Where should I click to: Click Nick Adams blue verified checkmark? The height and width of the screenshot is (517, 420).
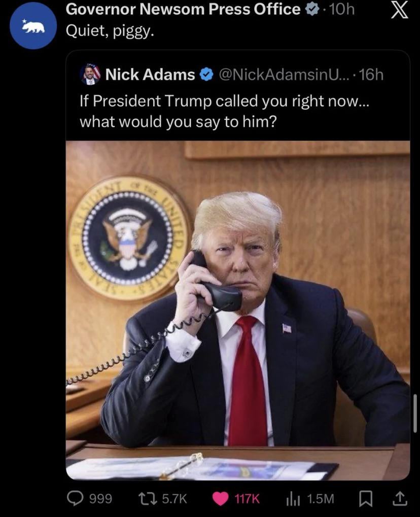pos(206,75)
